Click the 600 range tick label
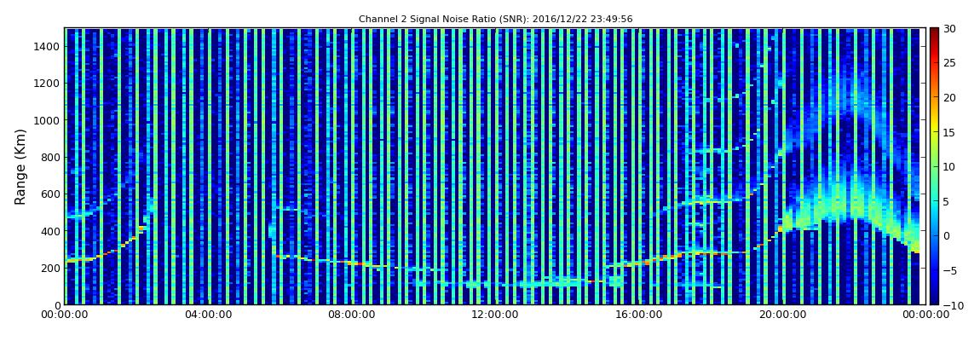This screenshot has height=347, width=980. pyautogui.click(x=50, y=194)
